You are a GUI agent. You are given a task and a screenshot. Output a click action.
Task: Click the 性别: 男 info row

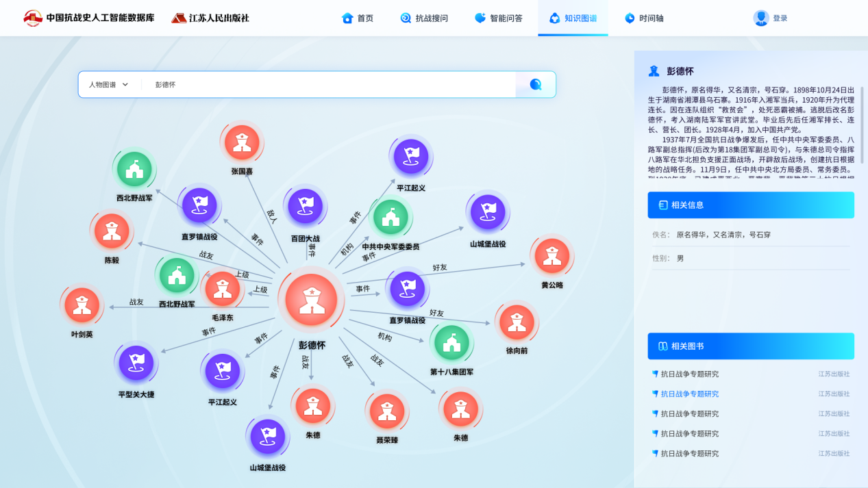point(751,258)
